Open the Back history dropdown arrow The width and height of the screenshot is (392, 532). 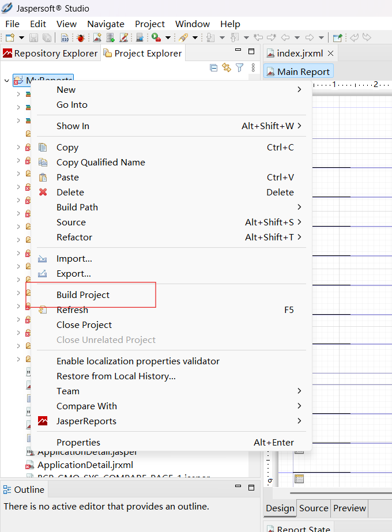click(297, 37)
